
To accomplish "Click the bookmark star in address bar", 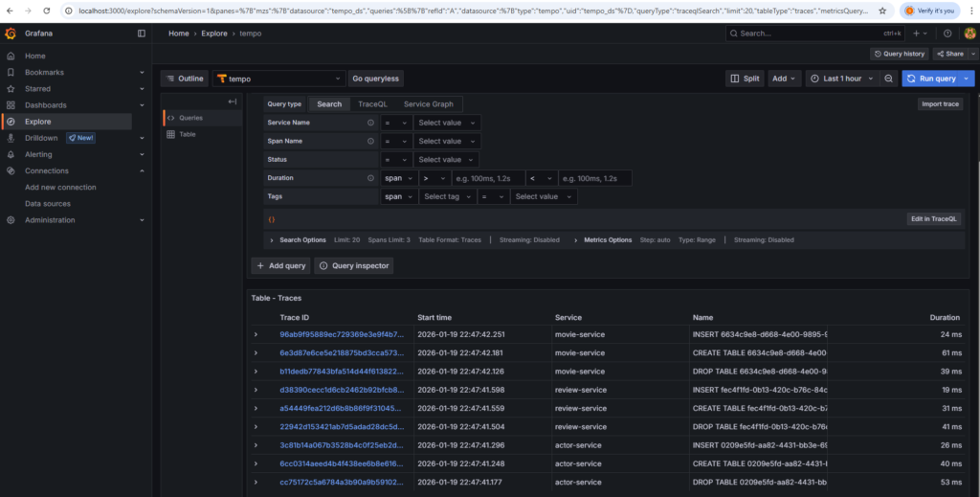I will coord(880,10).
